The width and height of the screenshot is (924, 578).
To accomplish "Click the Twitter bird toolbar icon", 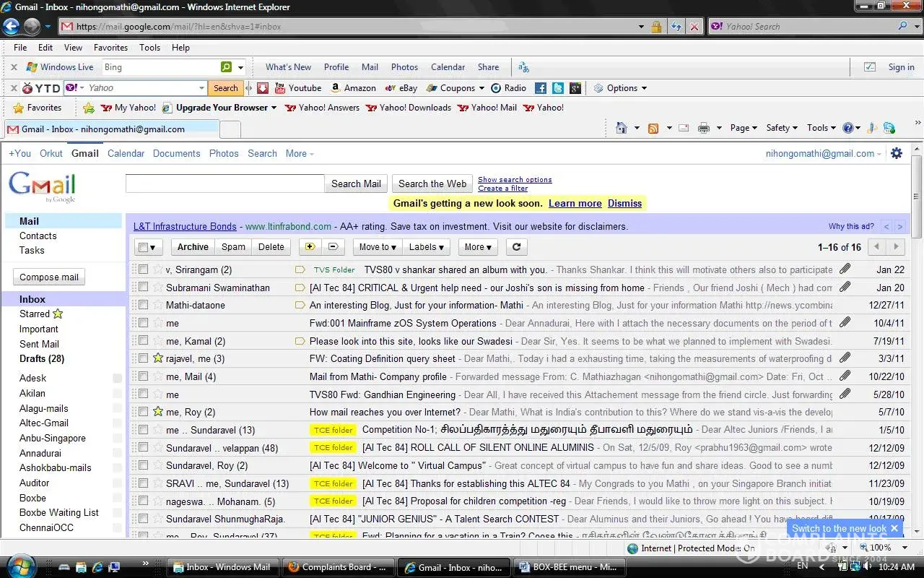I will click(557, 88).
